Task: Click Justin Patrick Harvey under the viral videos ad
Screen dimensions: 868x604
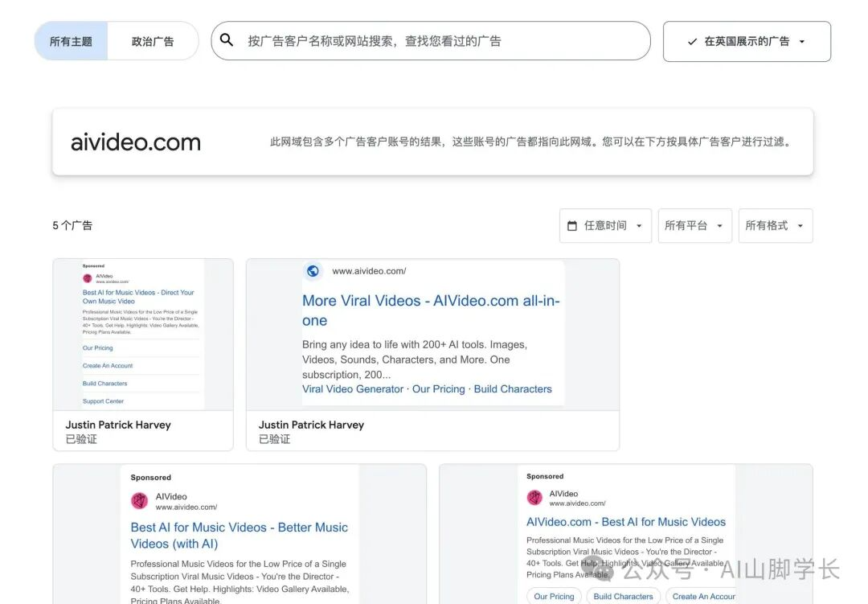Action: 311,425
